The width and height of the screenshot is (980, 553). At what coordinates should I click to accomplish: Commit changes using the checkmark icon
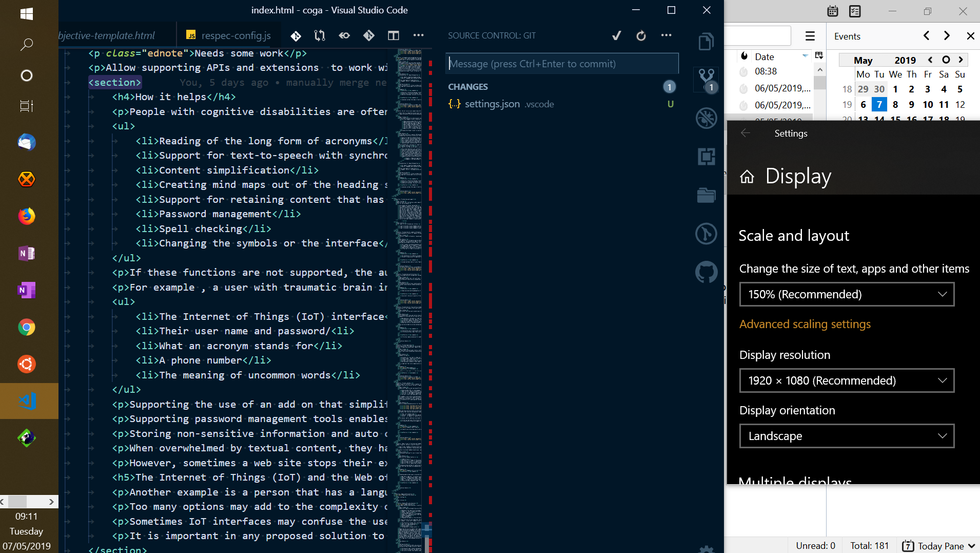pyautogui.click(x=616, y=35)
